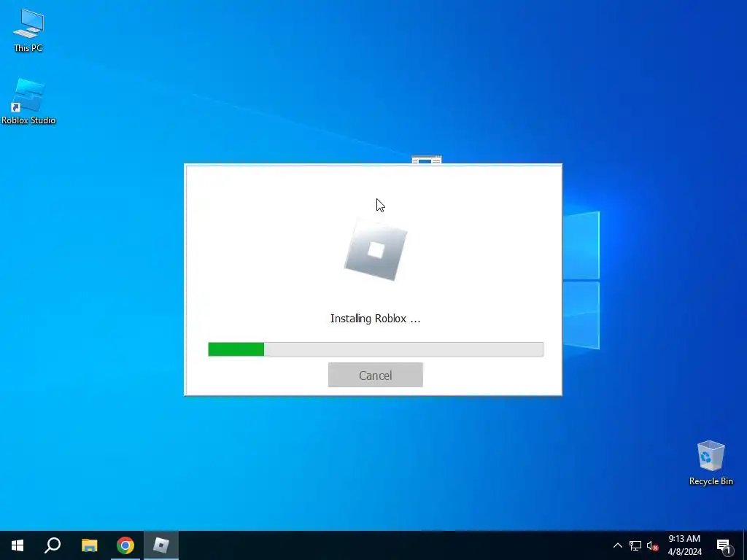Select the Roblox Studio desktop shortcut
This screenshot has width=747, height=560.
[x=28, y=101]
